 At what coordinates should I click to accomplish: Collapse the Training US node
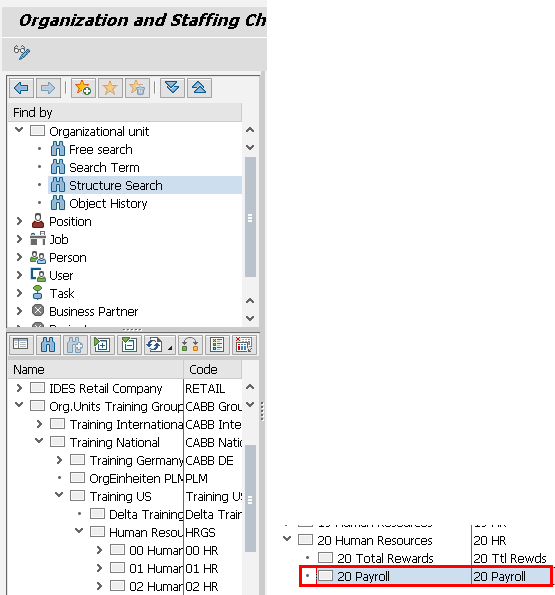pos(59,495)
